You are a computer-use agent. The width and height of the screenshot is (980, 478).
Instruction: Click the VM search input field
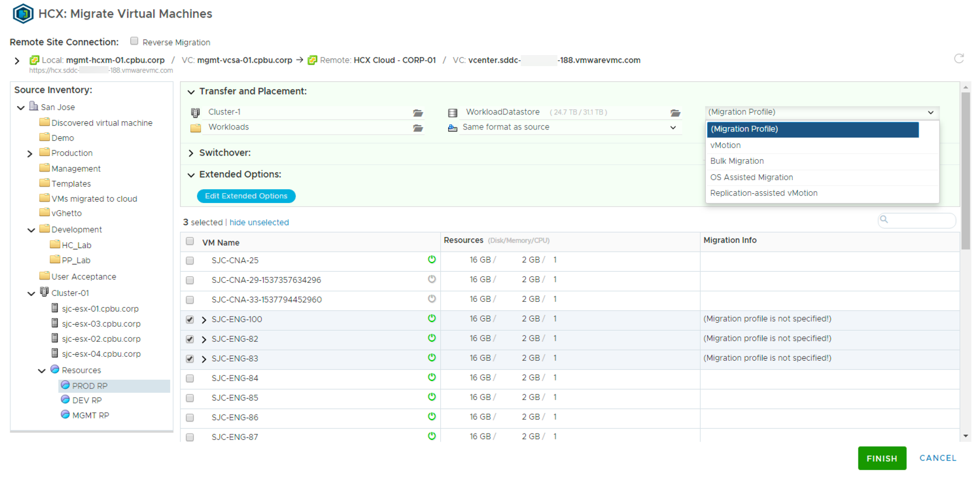point(917,220)
